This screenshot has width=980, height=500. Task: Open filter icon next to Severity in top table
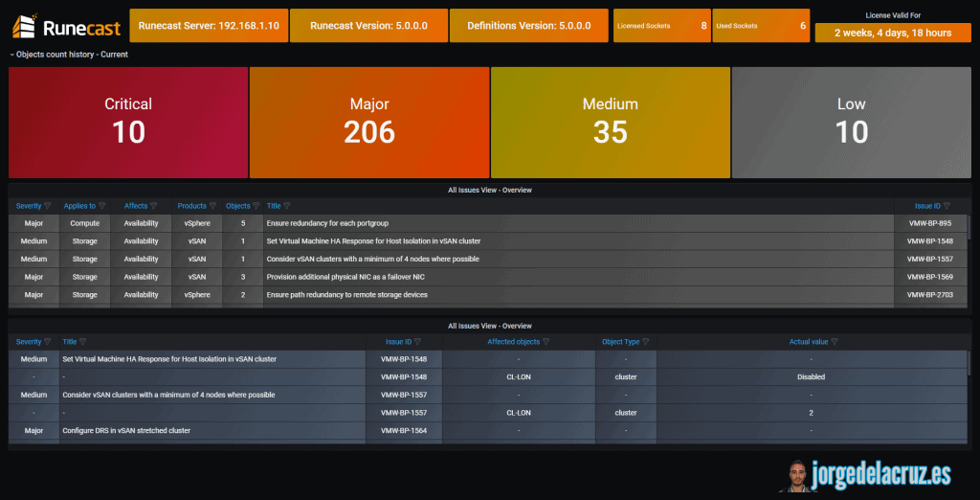point(48,205)
